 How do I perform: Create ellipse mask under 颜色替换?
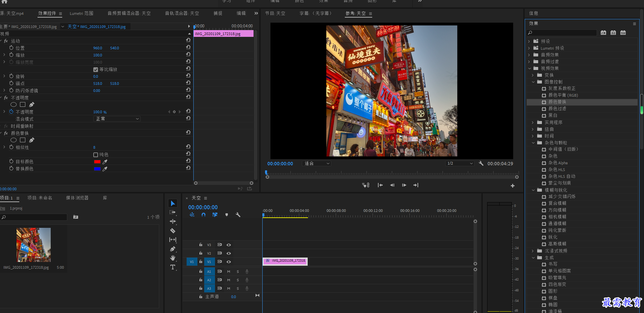pos(14,140)
